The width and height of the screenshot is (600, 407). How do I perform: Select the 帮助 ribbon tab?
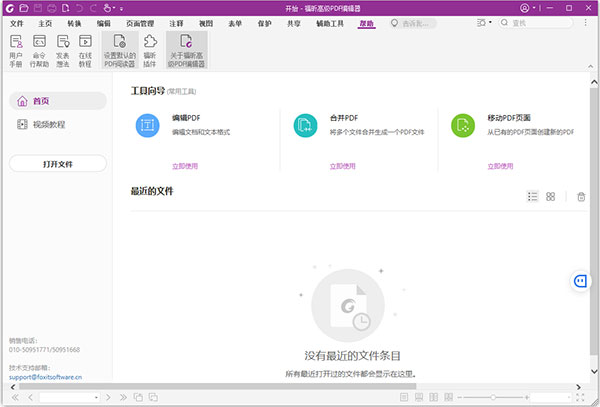(x=366, y=24)
